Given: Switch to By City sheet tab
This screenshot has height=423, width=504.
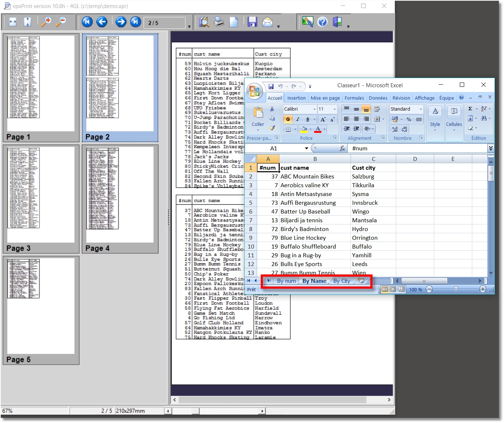Looking at the screenshot, I should 341,281.
